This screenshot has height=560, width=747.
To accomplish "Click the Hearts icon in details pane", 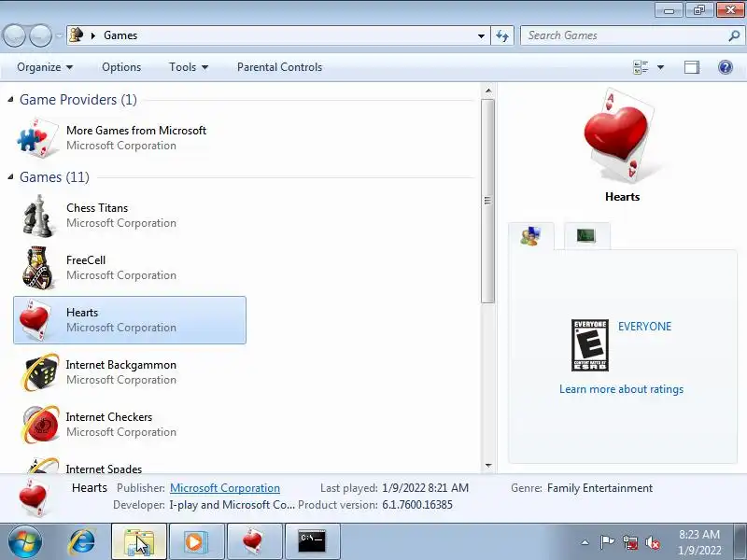I will pos(34,497).
